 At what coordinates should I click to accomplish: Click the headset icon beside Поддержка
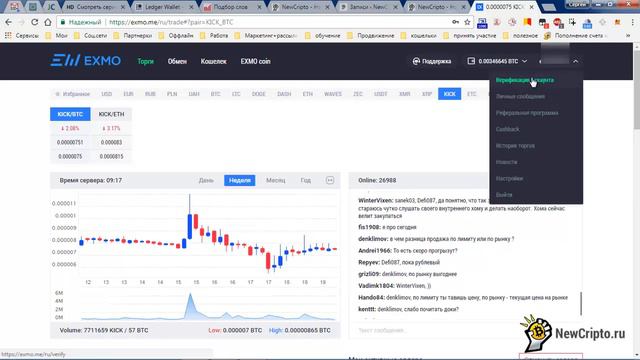point(416,61)
